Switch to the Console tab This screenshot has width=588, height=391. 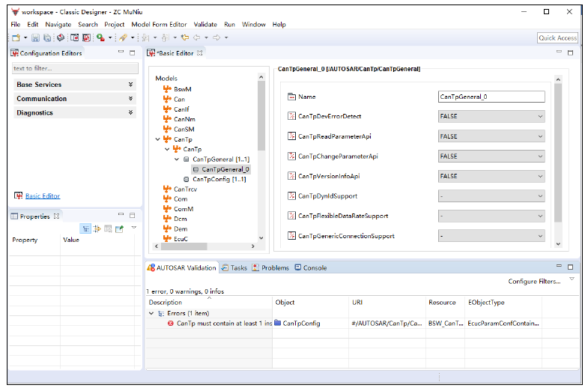point(311,267)
